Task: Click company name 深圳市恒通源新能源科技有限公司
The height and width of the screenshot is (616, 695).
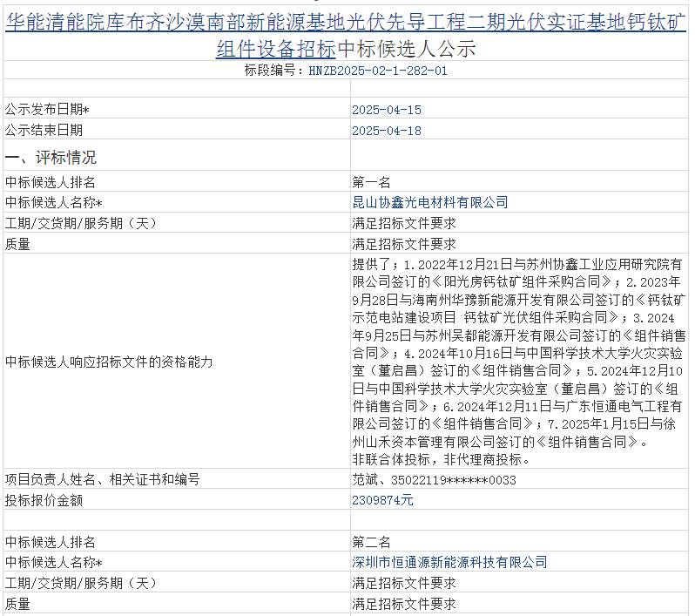Action: [449, 562]
